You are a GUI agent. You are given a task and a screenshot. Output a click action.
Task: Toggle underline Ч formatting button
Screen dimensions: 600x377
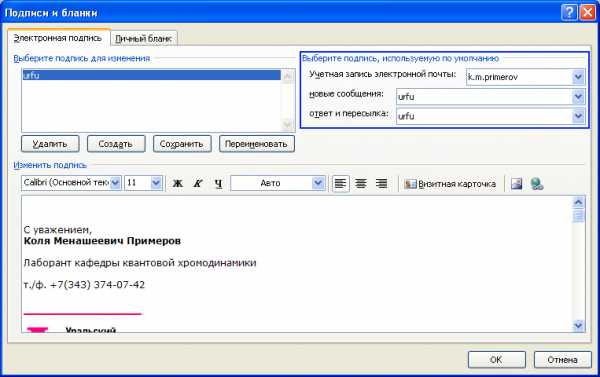(x=218, y=183)
